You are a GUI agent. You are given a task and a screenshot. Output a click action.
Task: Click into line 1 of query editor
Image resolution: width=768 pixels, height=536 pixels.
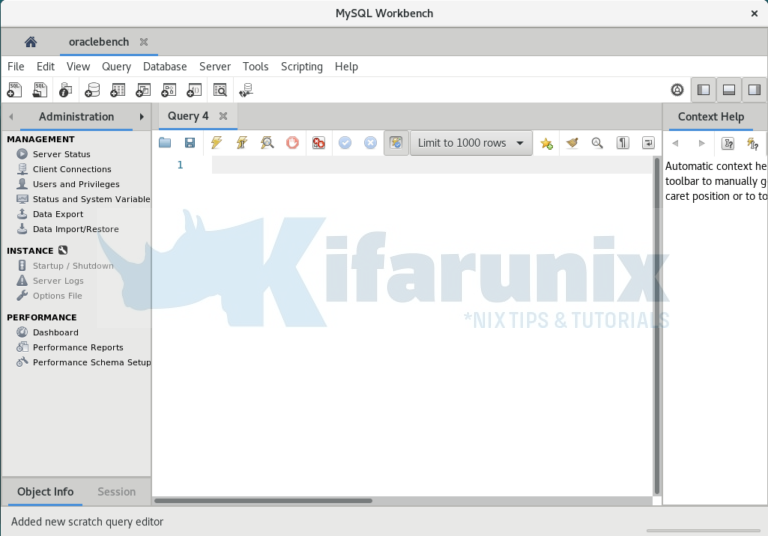432,165
